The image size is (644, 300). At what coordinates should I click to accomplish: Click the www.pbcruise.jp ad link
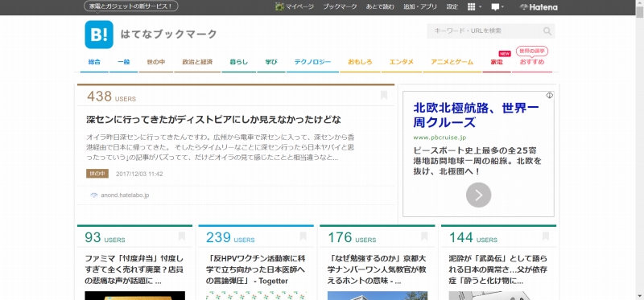[440, 138]
